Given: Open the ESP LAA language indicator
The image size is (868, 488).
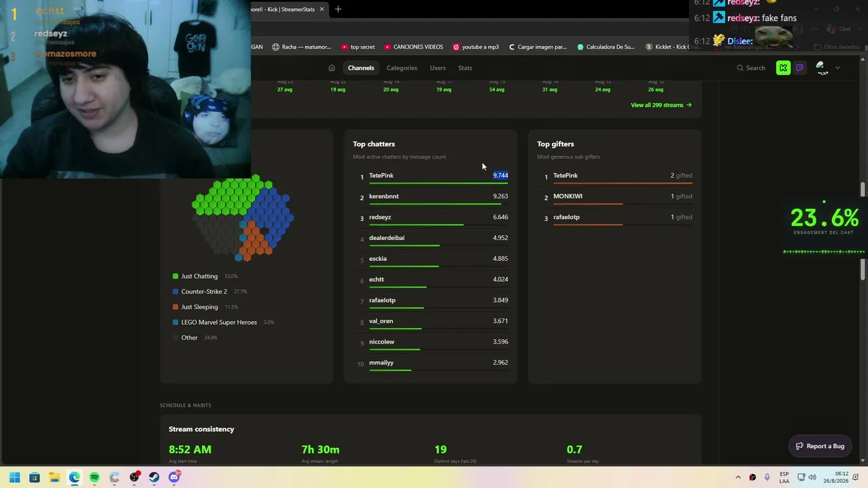Looking at the screenshot, I should point(784,477).
